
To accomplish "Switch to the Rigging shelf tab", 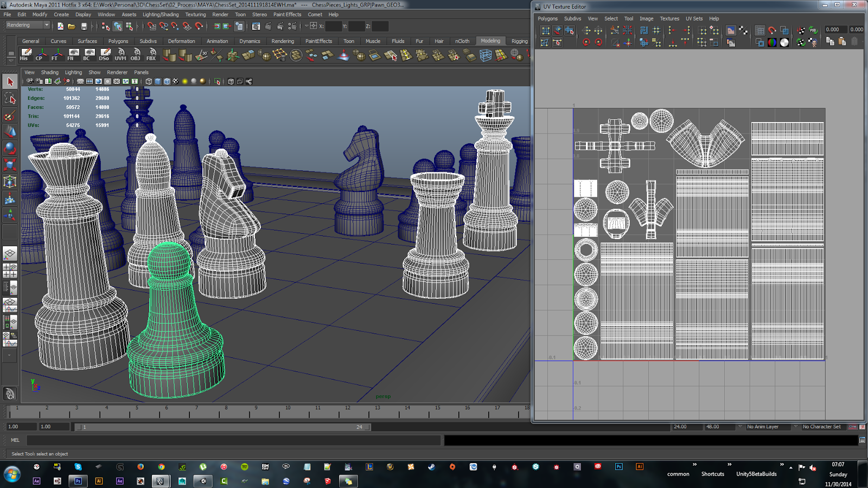I will pos(519,41).
